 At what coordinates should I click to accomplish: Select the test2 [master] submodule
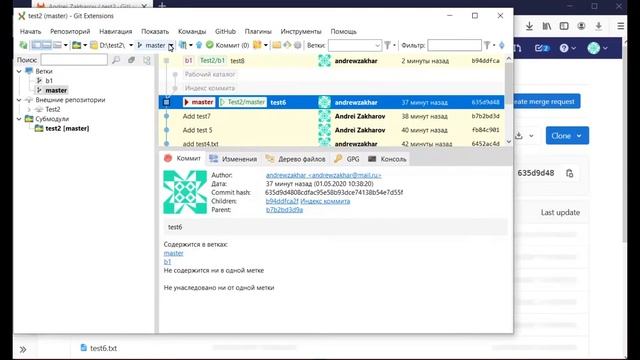[67, 129]
